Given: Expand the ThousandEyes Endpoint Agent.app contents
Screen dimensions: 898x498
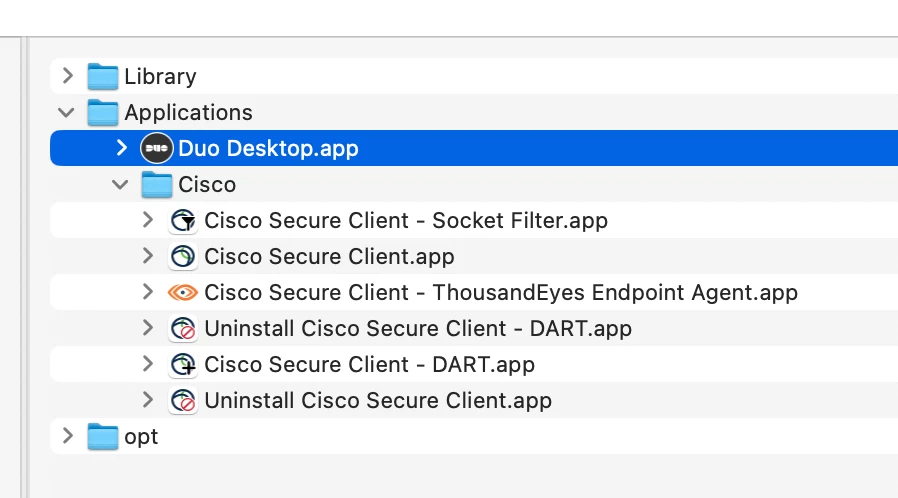Looking at the screenshot, I should tap(148, 292).
